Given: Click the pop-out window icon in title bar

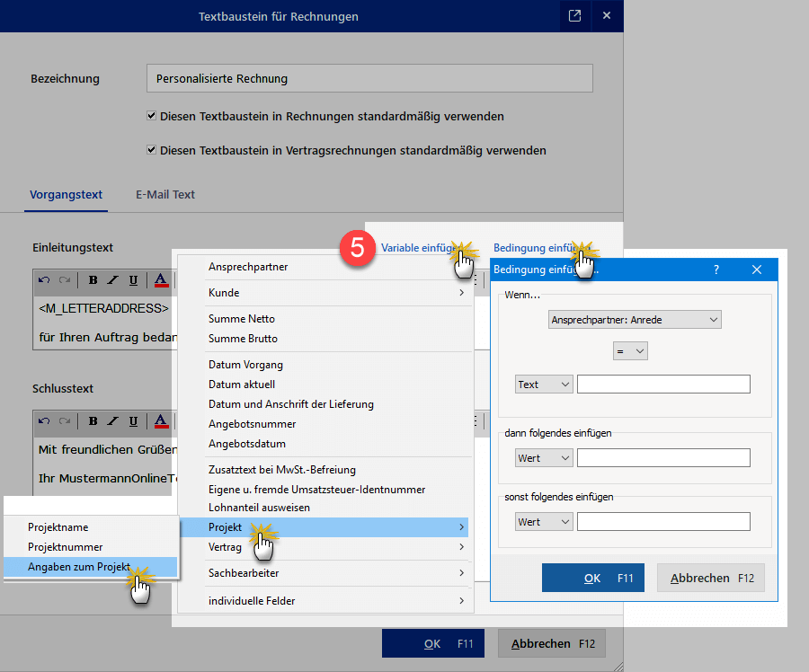Looking at the screenshot, I should pyautogui.click(x=573, y=15).
